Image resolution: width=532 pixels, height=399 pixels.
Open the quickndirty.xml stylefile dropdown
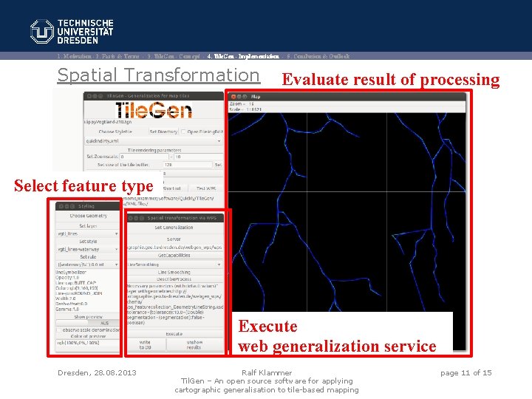(x=154, y=141)
